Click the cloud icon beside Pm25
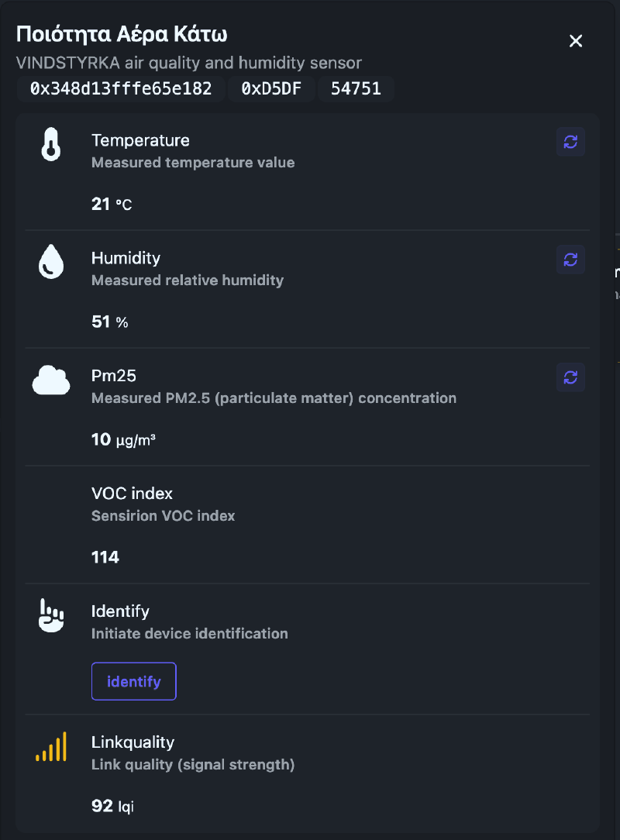Image resolution: width=620 pixels, height=840 pixels. tap(50, 379)
